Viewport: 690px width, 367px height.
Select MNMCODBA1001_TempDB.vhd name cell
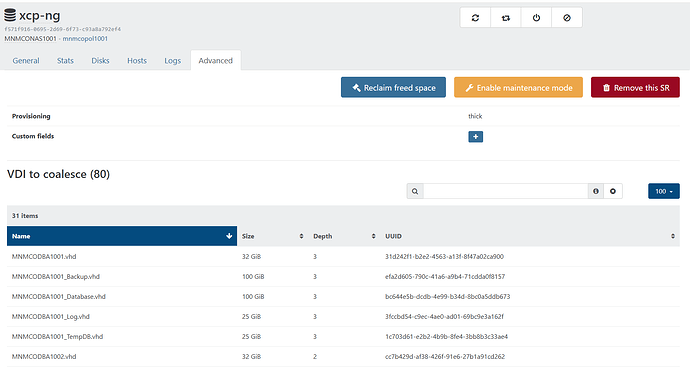(57, 337)
